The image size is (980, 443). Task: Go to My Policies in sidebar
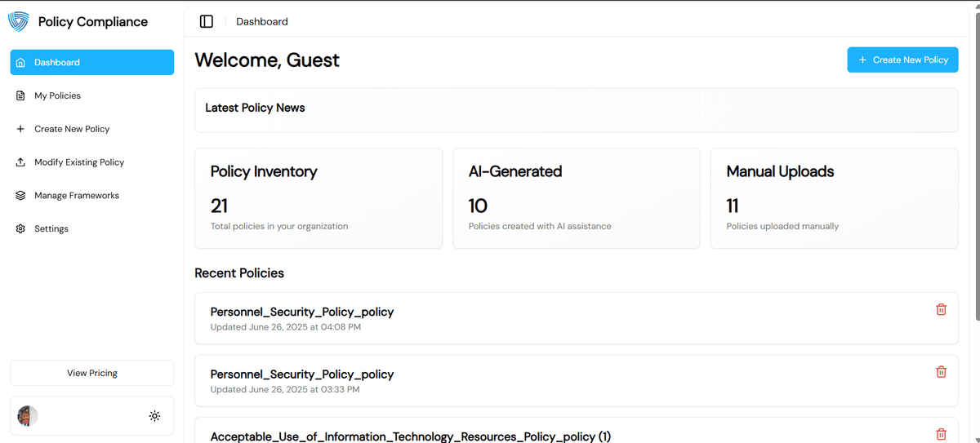57,95
